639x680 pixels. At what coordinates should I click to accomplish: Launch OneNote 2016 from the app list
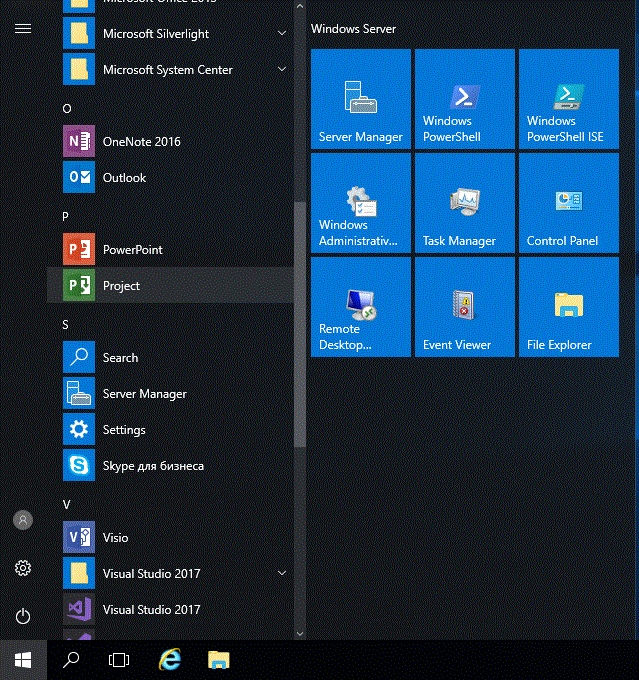click(170, 141)
